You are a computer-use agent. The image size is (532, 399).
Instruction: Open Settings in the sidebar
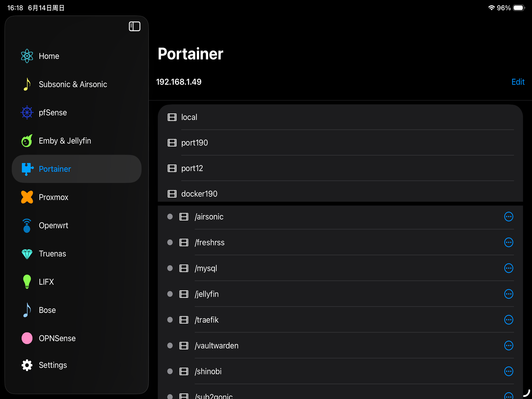tap(77, 365)
